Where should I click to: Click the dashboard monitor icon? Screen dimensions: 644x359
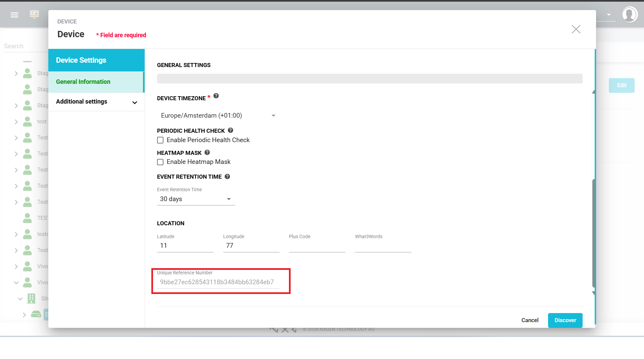click(34, 14)
